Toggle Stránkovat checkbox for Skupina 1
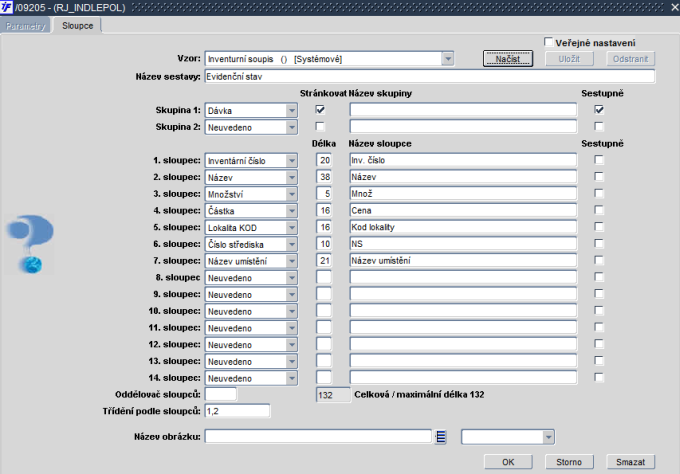 coord(320,110)
